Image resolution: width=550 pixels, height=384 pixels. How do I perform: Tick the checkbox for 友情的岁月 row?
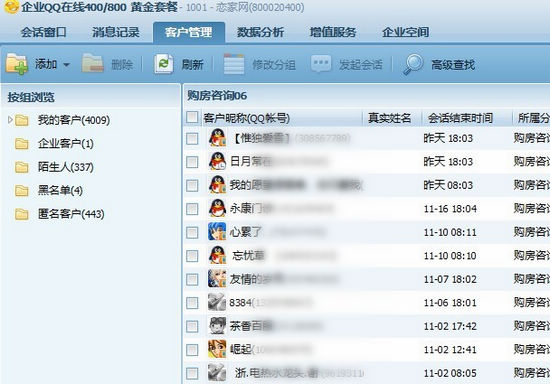(x=192, y=279)
